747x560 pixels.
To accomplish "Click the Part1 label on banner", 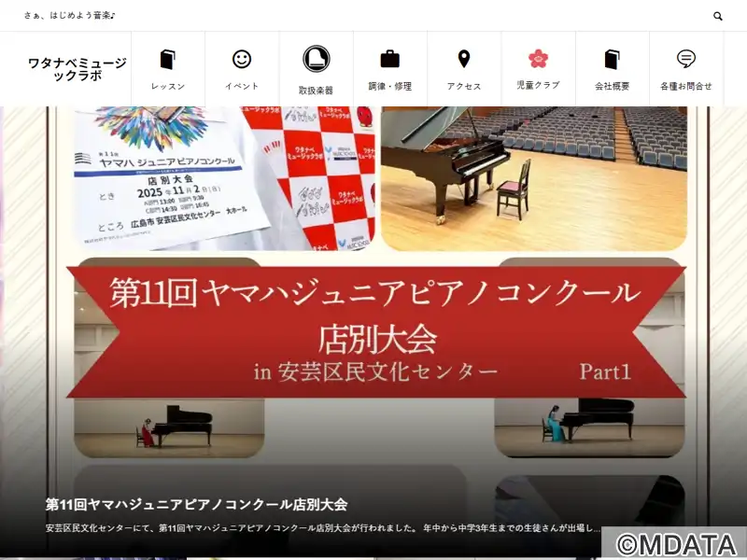I will pyautogui.click(x=605, y=371).
